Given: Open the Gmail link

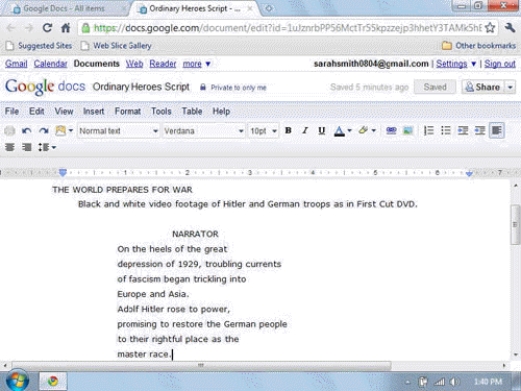Looking at the screenshot, I should click(x=16, y=64).
